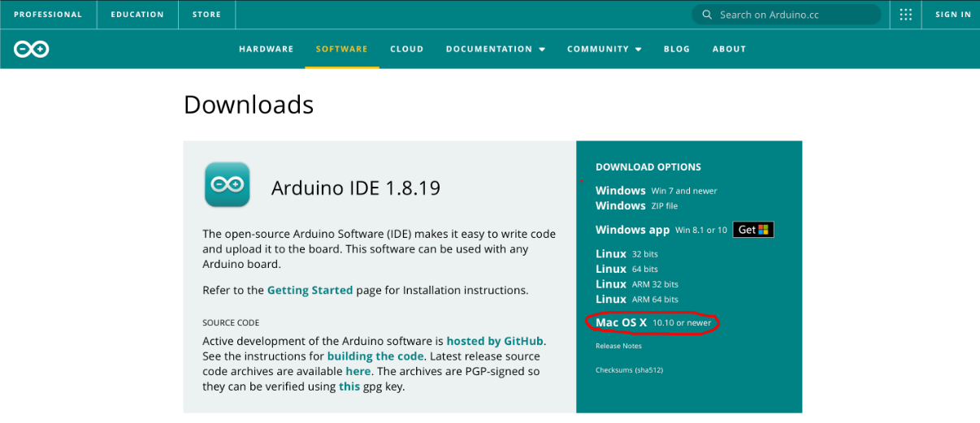The image size is (980, 423).
Task: Open the STORE top bar link
Action: click(x=206, y=15)
